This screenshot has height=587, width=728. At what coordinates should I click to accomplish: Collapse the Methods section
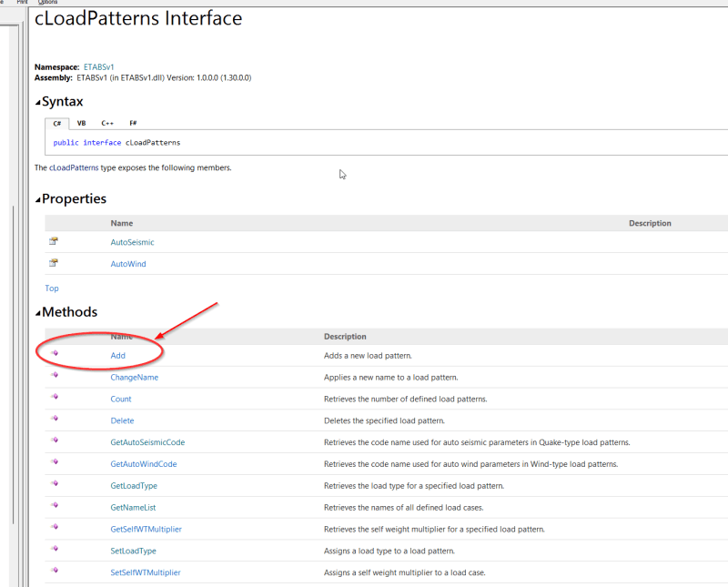tap(38, 313)
